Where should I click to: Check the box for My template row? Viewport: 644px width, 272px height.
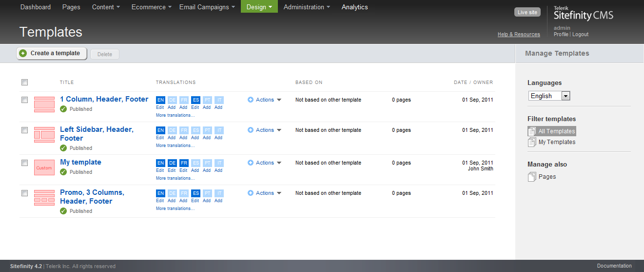tap(25, 163)
